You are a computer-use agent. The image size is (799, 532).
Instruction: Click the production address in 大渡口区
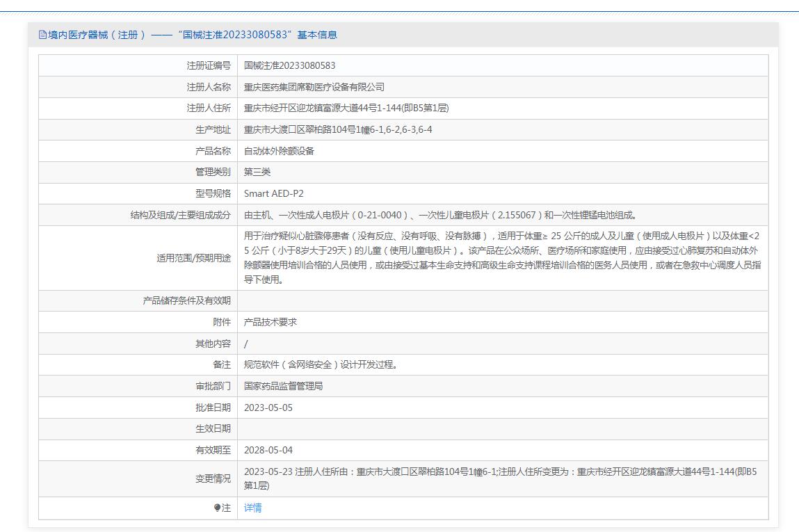pos(338,130)
